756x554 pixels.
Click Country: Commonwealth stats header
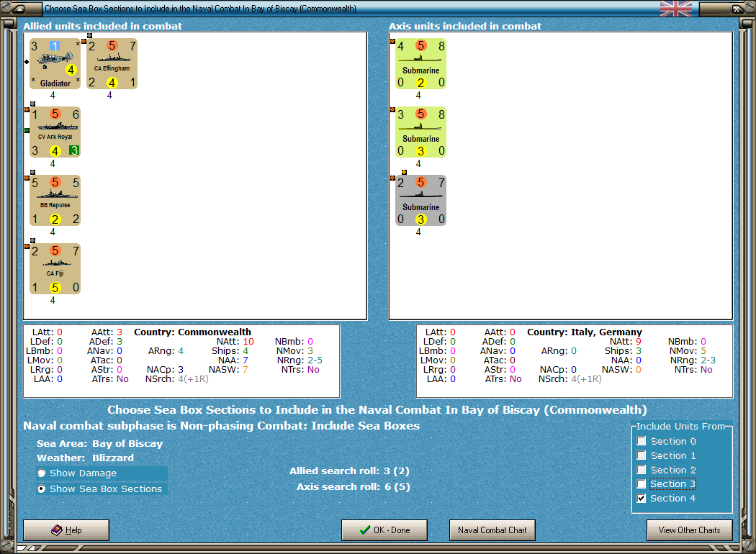click(192, 332)
